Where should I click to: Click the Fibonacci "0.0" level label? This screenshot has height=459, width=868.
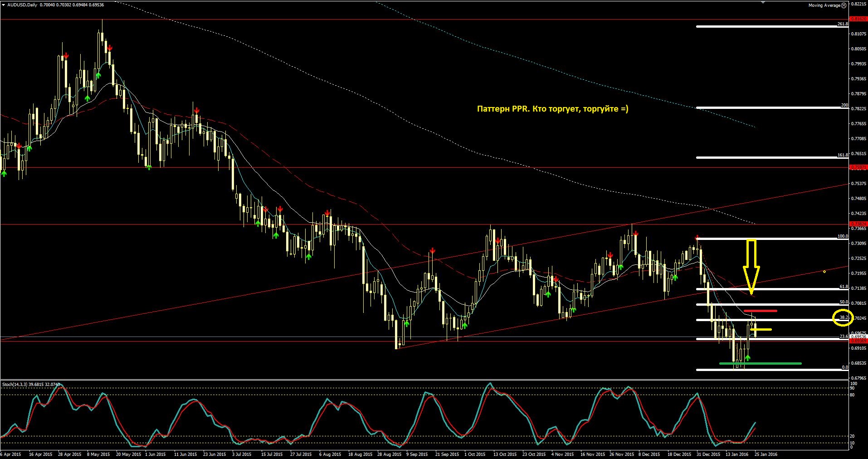[845, 367]
